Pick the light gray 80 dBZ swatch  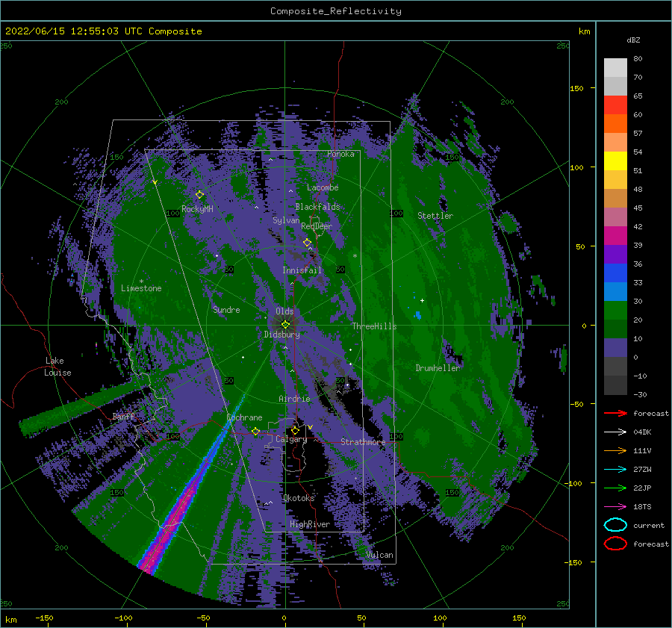615,68
